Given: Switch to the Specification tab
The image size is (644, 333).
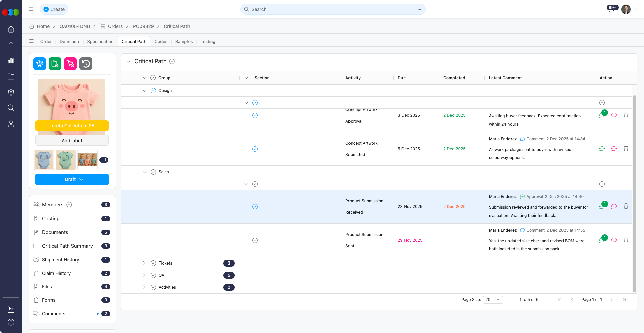Looking at the screenshot, I should (x=100, y=42).
